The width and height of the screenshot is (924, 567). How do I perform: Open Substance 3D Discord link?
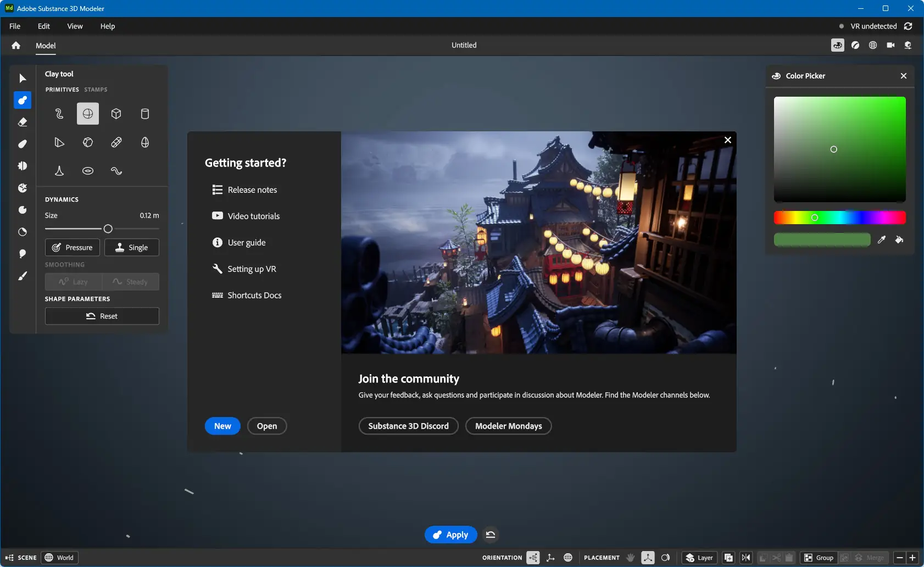[408, 426]
